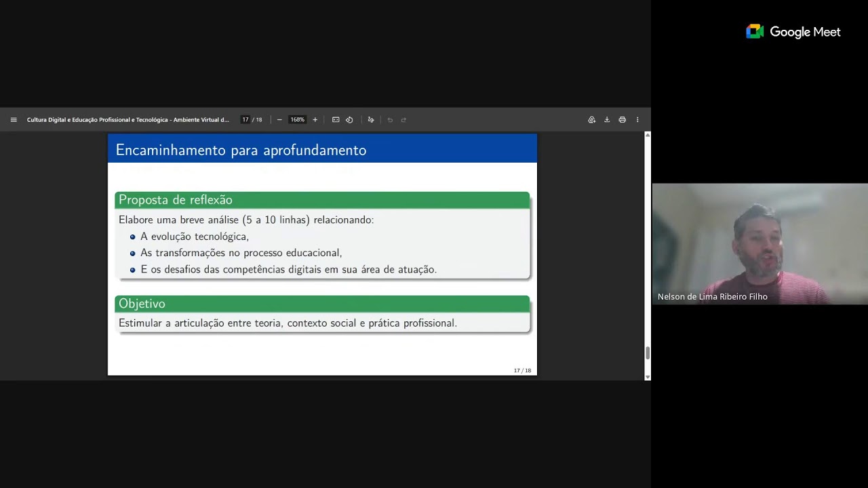This screenshot has height=488, width=868.
Task: Click the page number input field
Action: [x=245, y=120]
